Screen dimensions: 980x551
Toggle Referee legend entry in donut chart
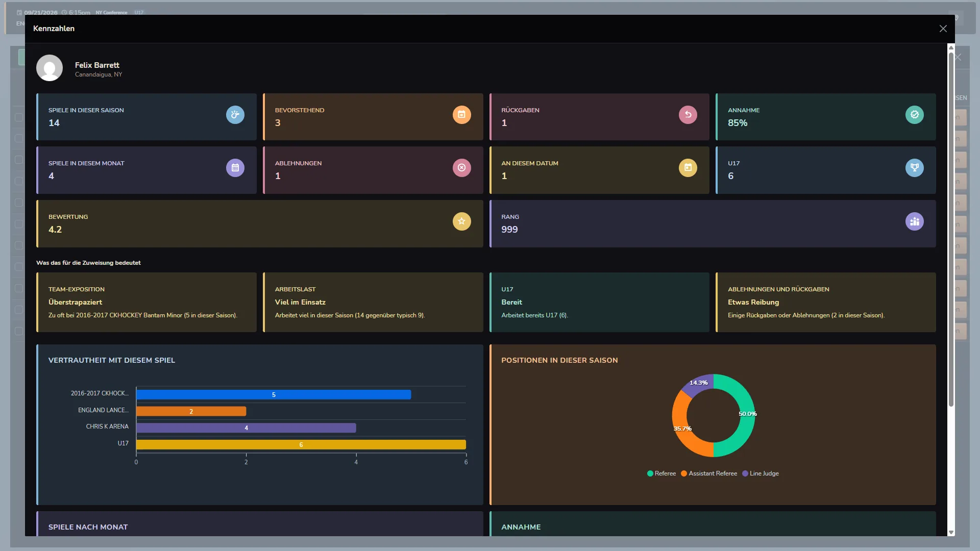[x=661, y=473]
